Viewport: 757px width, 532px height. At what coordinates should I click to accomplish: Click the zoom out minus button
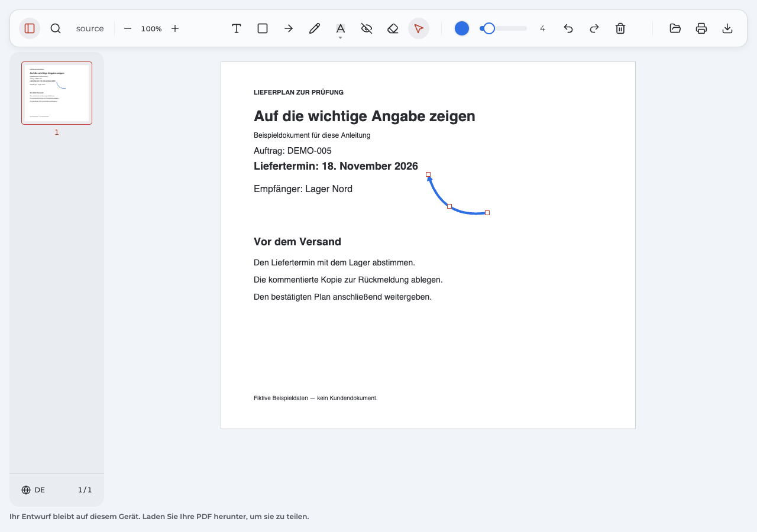tap(128, 28)
